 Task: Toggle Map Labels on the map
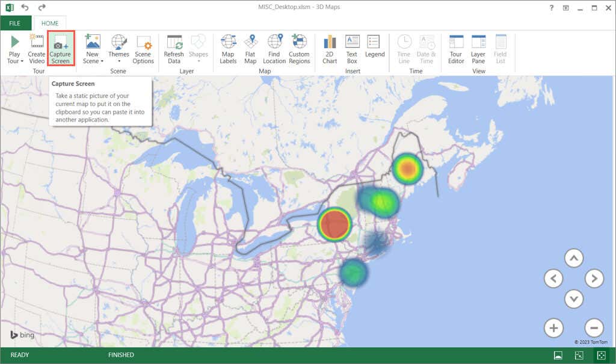click(228, 49)
